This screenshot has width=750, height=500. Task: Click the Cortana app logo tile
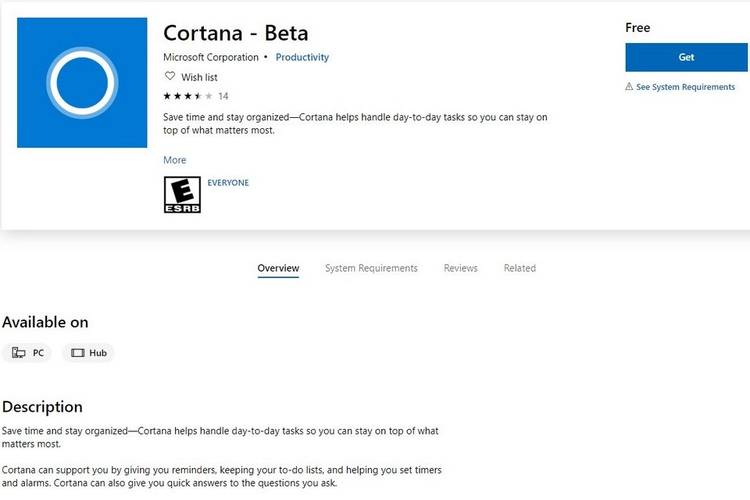point(82,82)
